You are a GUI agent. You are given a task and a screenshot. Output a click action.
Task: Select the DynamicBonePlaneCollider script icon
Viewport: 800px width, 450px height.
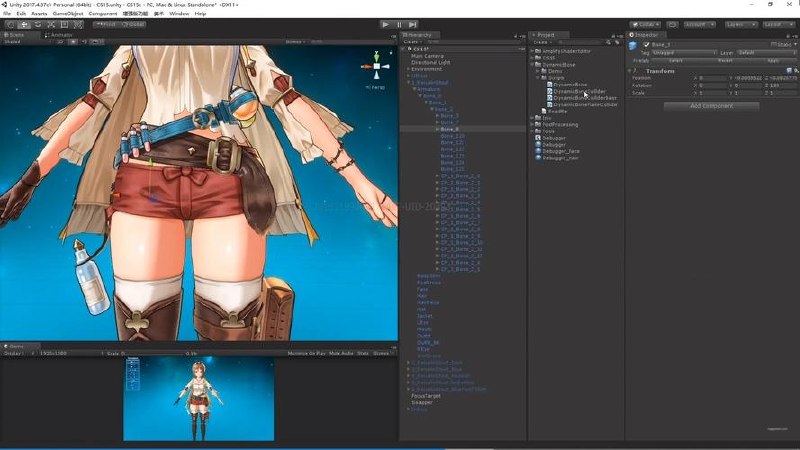pyautogui.click(x=549, y=105)
